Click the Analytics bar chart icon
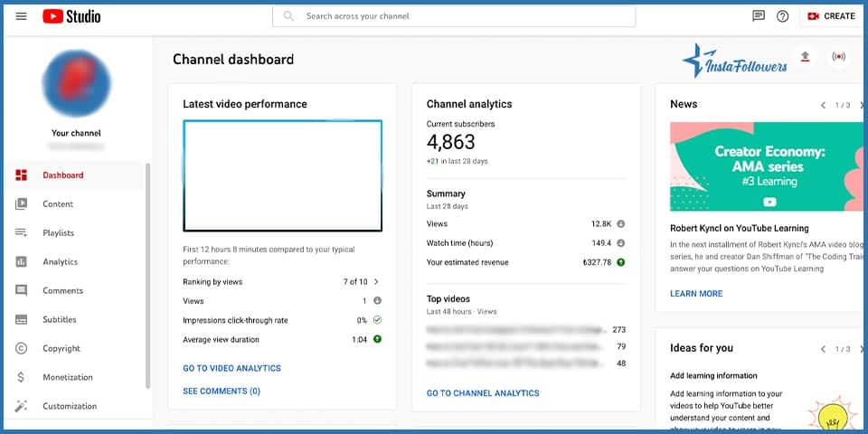This screenshot has height=434, width=868. click(x=21, y=261)
